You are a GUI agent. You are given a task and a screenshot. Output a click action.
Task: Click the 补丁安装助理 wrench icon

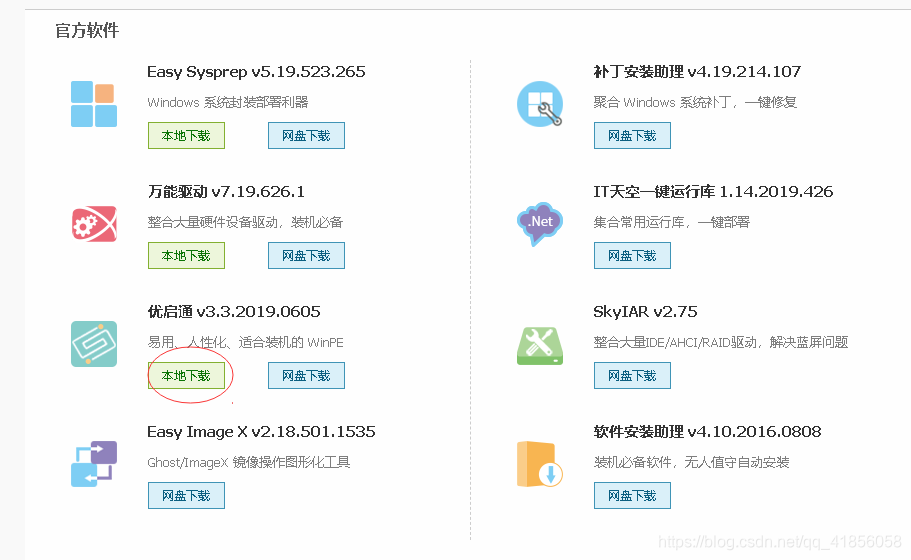tap(540, 104)
